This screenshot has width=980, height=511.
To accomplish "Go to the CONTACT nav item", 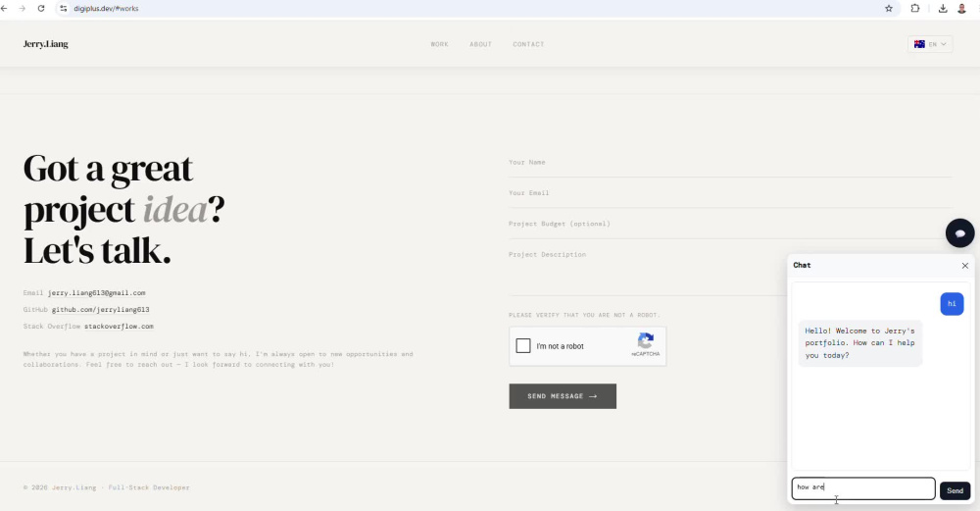I will click(529, 44).
